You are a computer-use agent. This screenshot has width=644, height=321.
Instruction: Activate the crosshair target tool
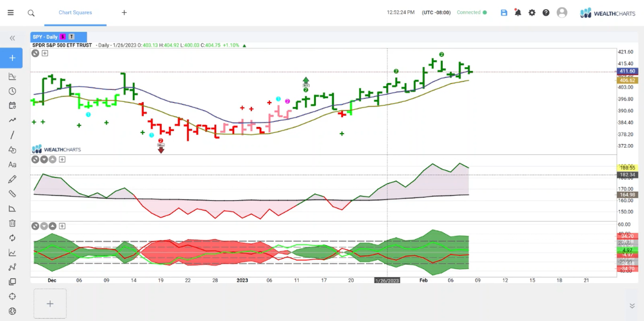(x=12, y=297)
